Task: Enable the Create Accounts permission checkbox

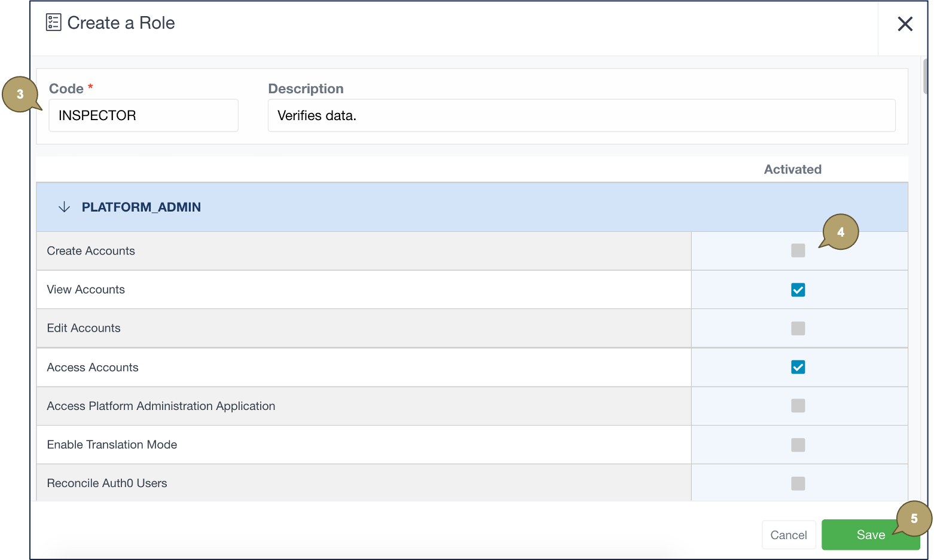Action: [x=798, y=250]
